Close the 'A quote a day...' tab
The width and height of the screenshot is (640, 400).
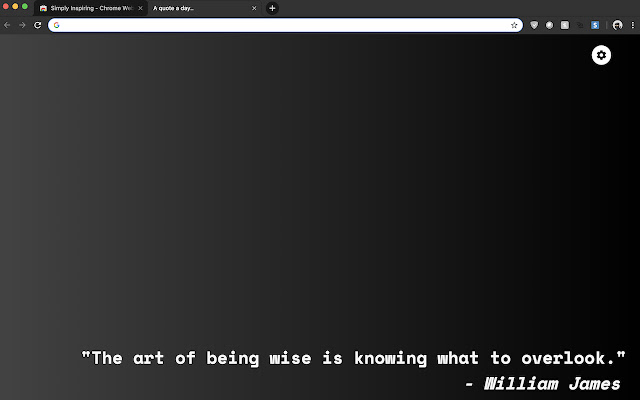tap(254, 8)
